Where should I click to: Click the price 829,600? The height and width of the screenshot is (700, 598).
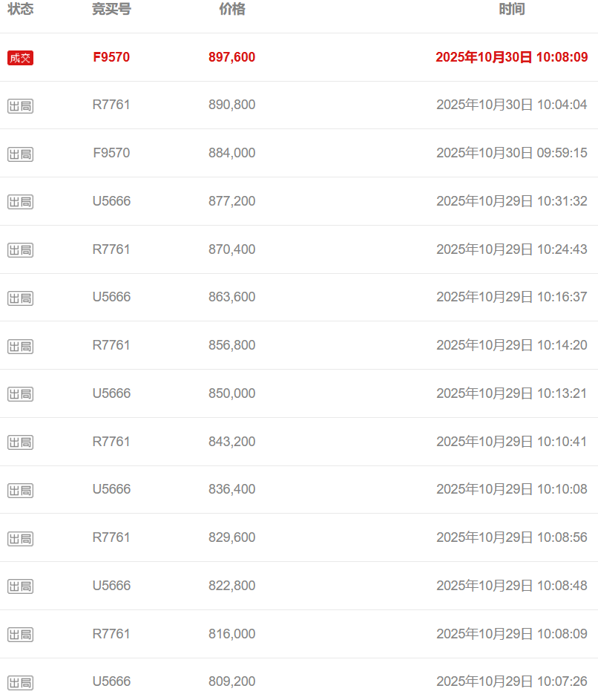tap(232, 537)
